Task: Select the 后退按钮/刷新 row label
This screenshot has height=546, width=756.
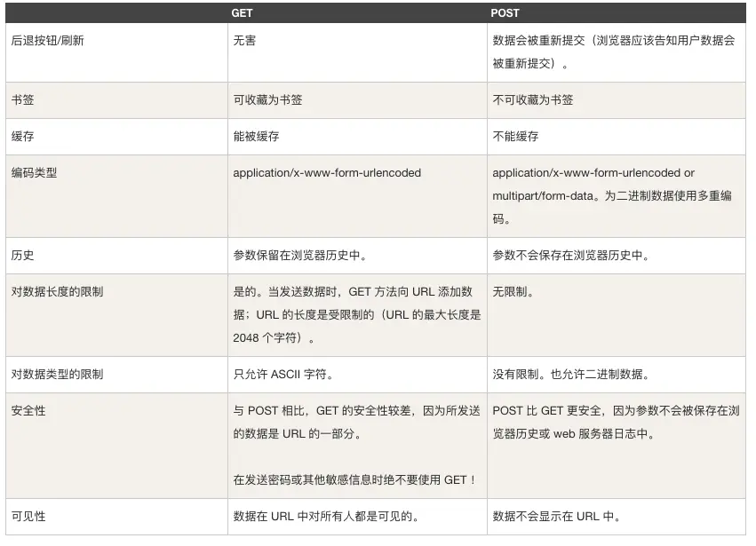Action: point(47,41)
